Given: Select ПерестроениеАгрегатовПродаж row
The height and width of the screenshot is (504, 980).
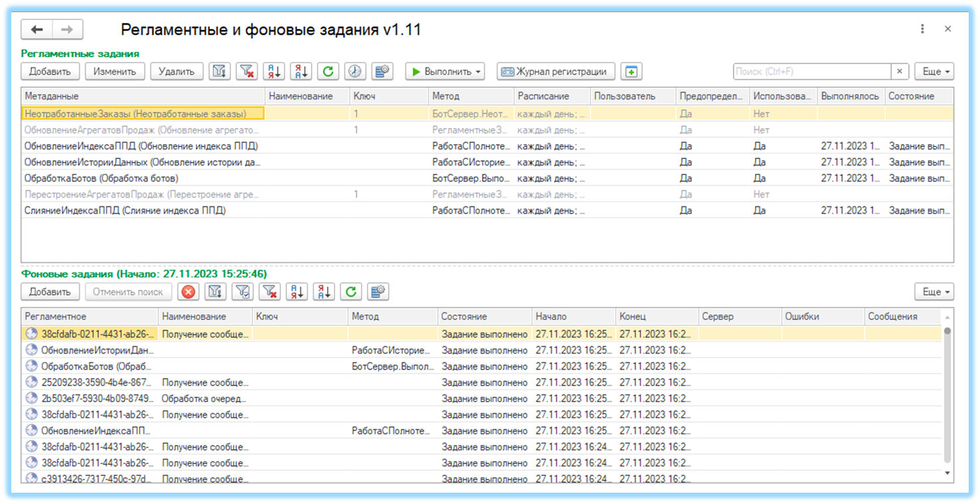Looking at the screenshot, I should (x=487, y=194).
